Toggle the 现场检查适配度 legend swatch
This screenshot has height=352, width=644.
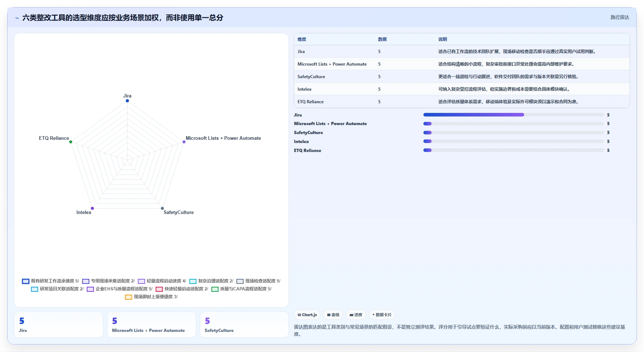240,281
